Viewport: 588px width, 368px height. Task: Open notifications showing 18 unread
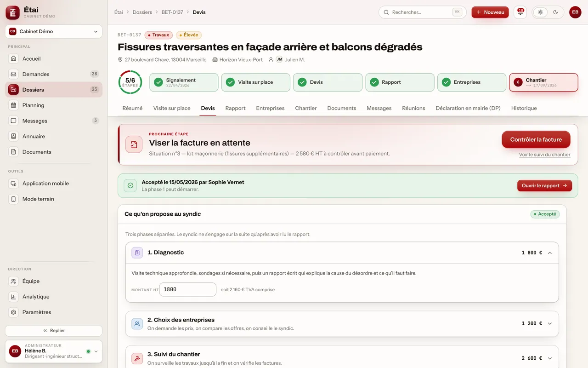coord(520,12)
